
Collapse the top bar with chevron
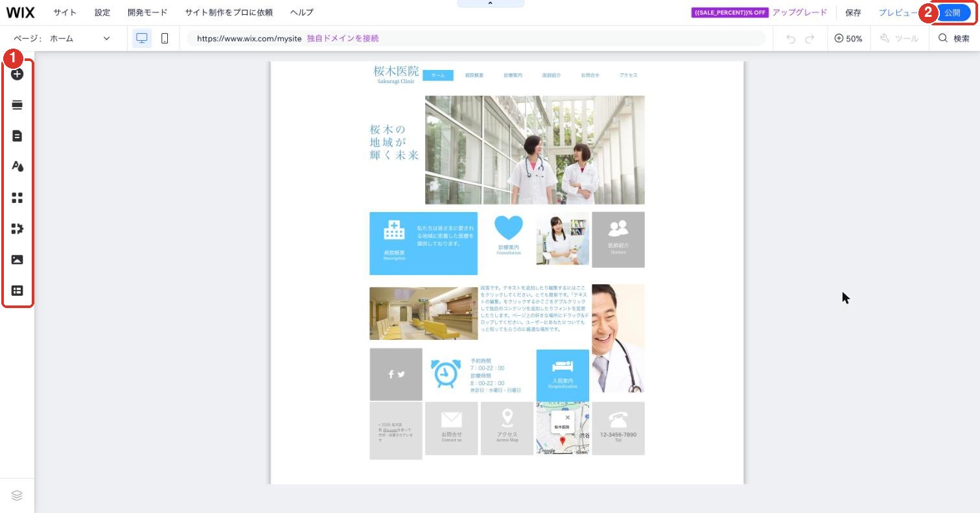point(490,3)
